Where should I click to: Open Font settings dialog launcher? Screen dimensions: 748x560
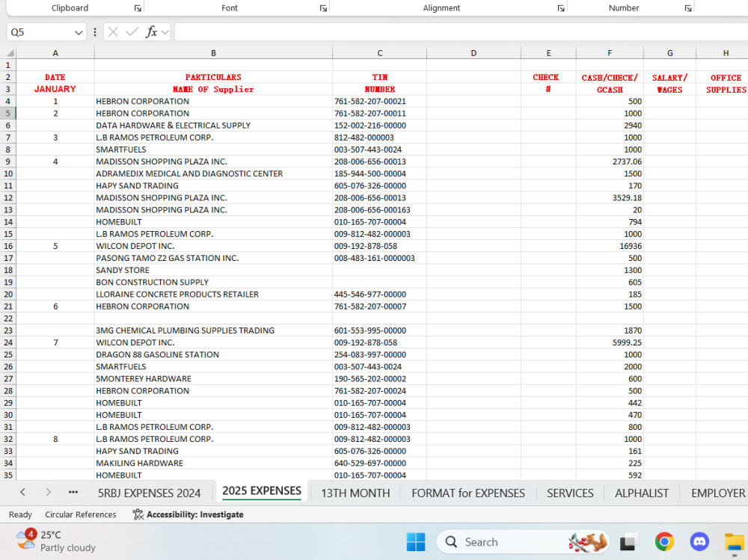tap(323, 8)
